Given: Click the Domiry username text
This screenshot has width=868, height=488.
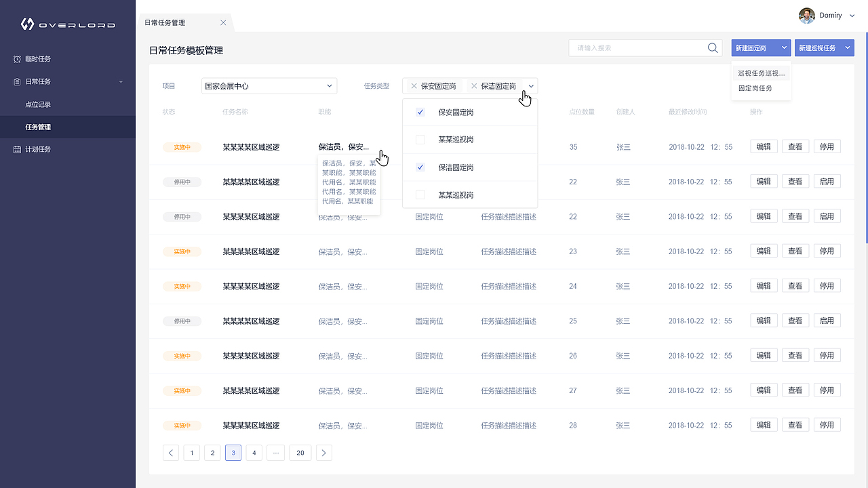Looking at the screenshot, I should 831,16.
